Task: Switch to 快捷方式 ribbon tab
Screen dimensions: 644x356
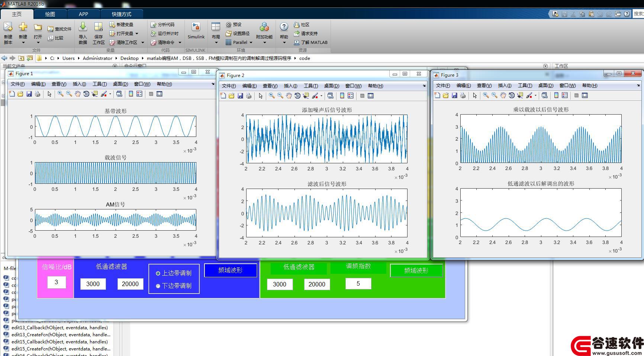Action: (122, 14)
